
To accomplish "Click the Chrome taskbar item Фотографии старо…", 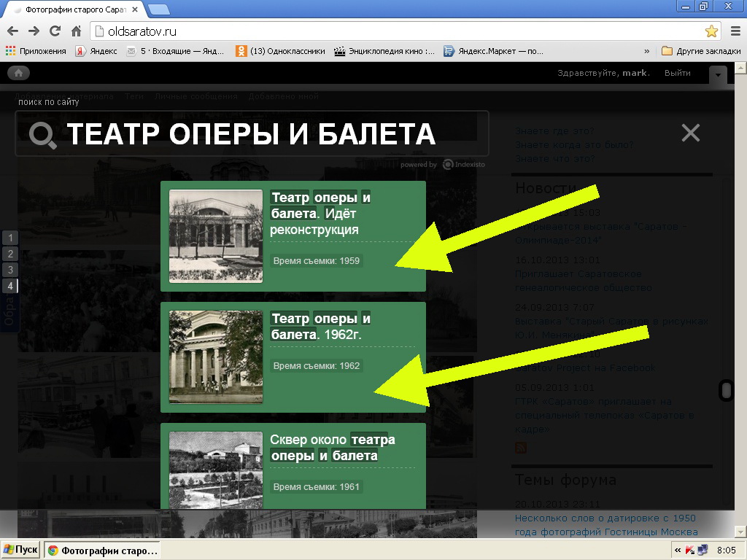I will tap(102, 551).
